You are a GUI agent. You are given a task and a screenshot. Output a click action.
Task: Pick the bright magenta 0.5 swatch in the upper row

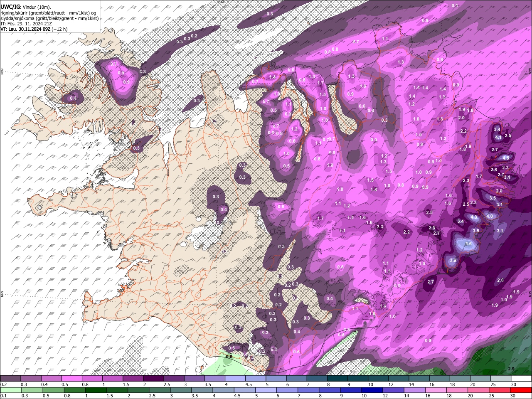[x=72, y=379]
